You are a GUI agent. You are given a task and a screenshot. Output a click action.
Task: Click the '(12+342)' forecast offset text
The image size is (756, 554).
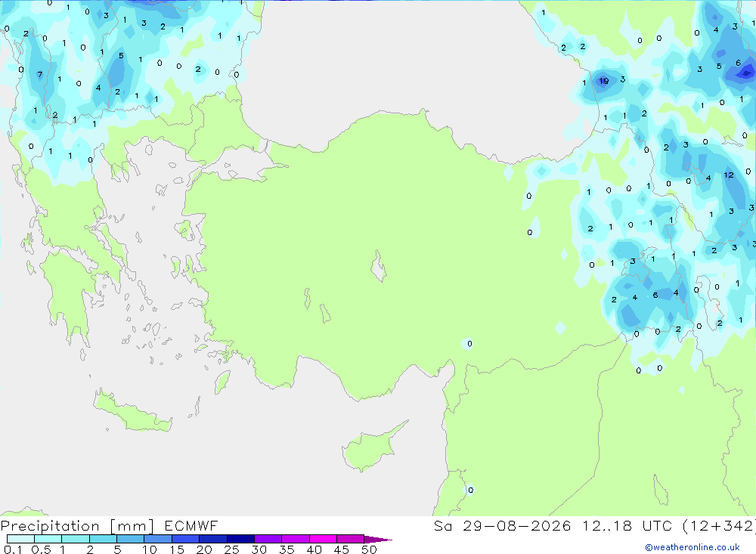[720, 525]
